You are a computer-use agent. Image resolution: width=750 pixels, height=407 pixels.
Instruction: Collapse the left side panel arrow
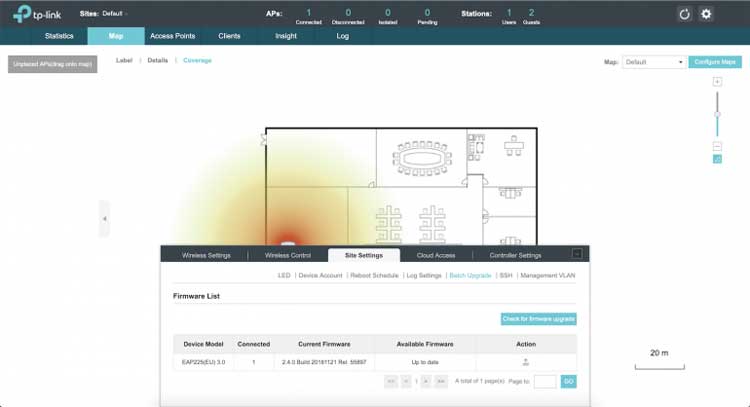(104, 218)
